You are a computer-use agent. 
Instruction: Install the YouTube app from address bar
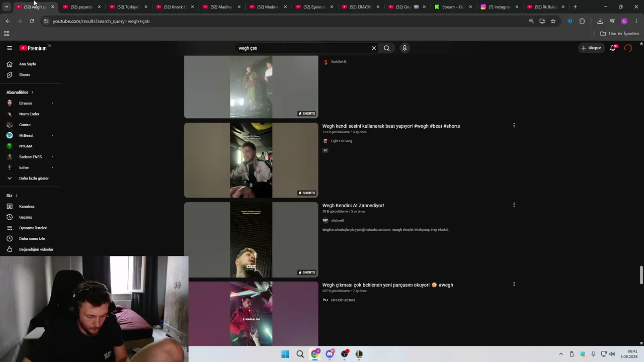[x=542, y=21]
